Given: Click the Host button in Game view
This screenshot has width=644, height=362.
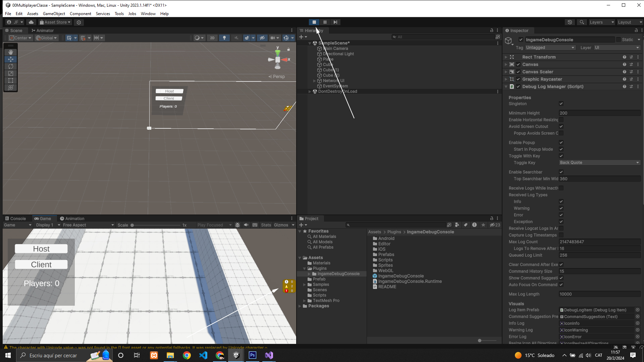Looking at the screenshot, I should 41,249.
